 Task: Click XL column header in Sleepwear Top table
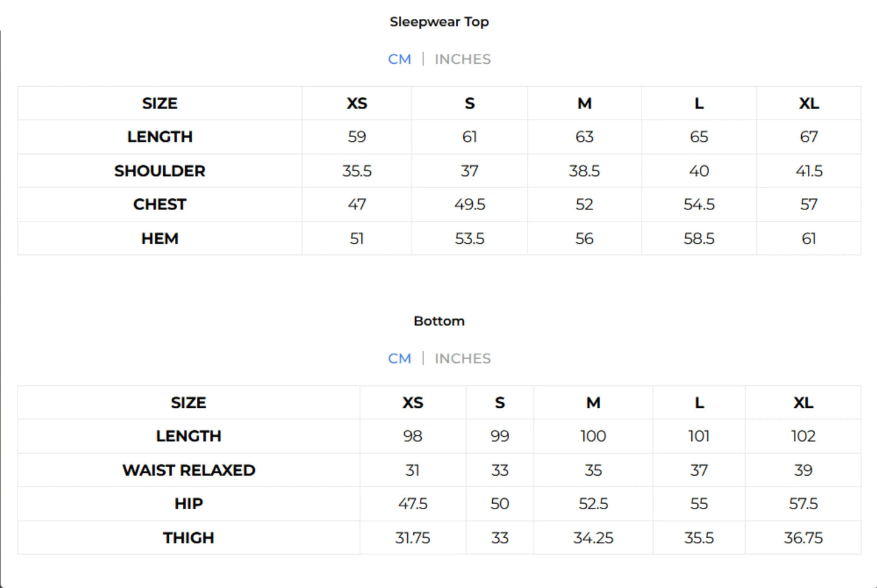(x=808, y=104)
